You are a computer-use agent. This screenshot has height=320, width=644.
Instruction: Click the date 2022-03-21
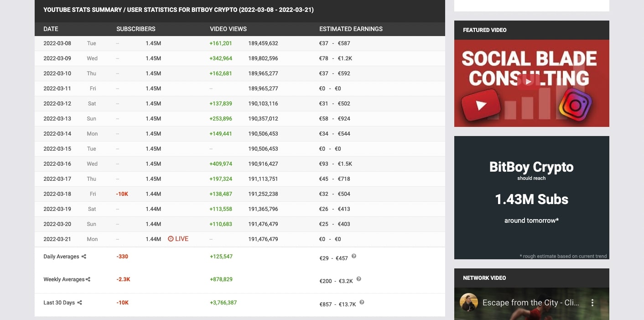coord(57,239)
